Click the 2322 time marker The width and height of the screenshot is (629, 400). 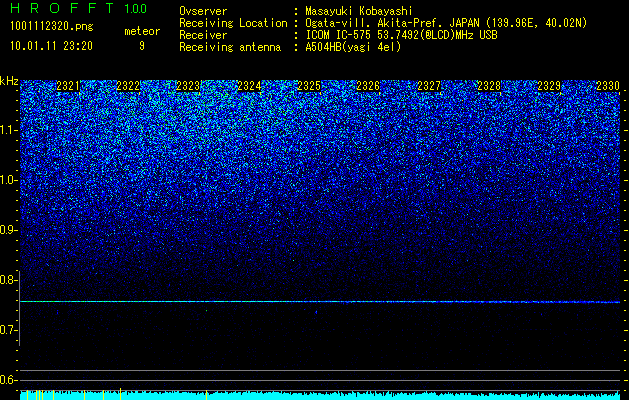pyautogui.click(x=128, y=86)
